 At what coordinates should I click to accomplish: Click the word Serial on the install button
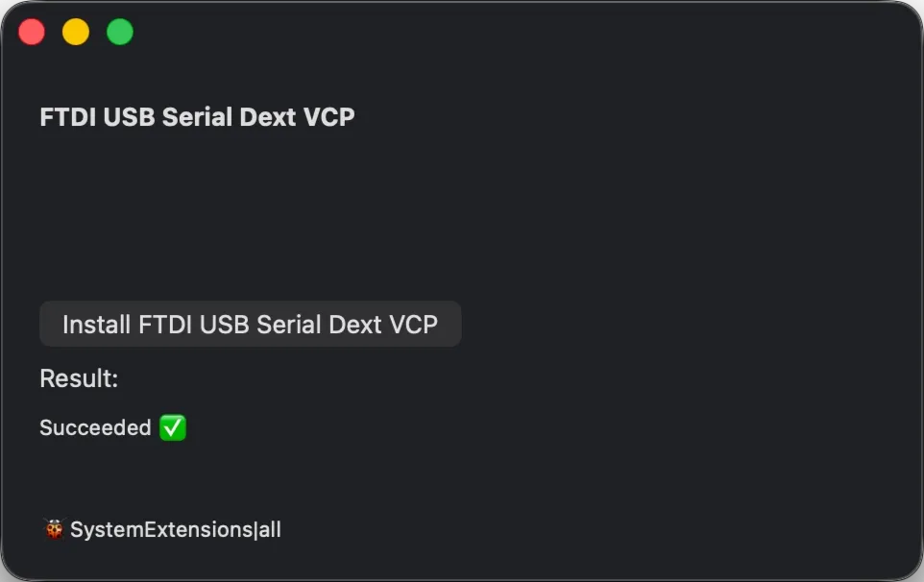point(288,325)
